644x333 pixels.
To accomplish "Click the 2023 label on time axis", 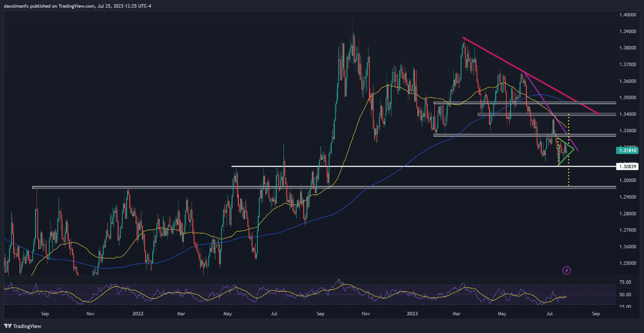I will [x=413, y=313].
